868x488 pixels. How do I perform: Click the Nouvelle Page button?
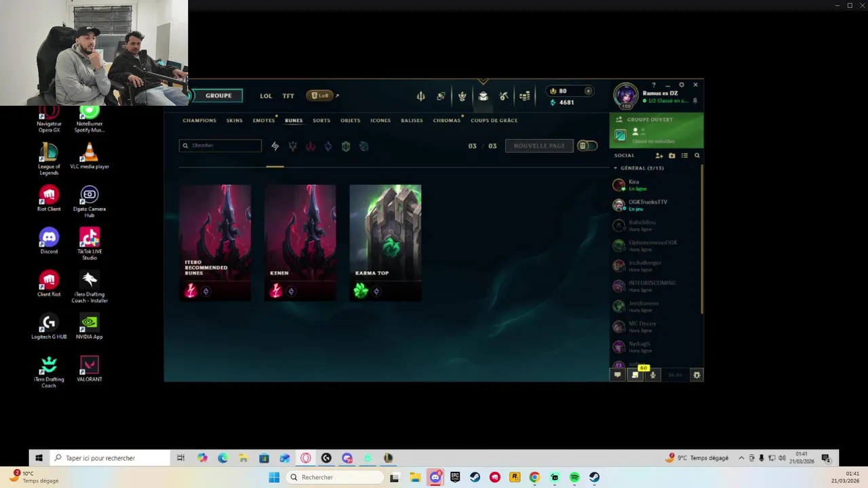(539, 146)
